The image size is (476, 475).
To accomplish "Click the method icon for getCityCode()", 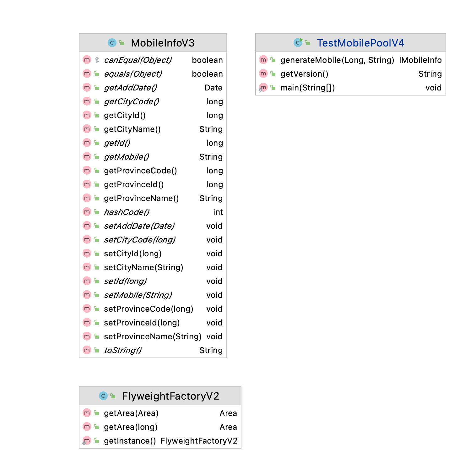I will coord(87,101).
